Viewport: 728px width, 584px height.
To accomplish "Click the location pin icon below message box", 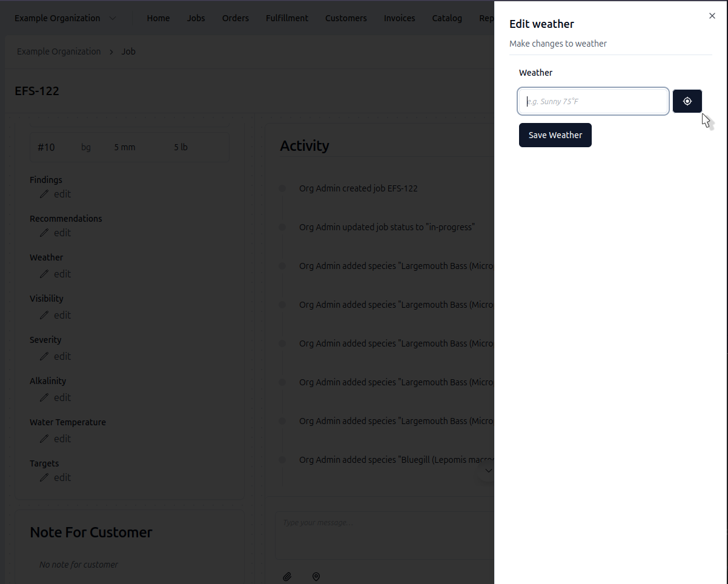I will (x=316, y=577).
